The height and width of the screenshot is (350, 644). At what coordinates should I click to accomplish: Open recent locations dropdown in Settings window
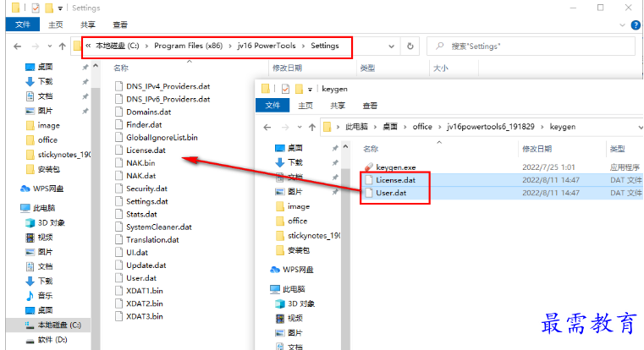(x=50, y=46)
